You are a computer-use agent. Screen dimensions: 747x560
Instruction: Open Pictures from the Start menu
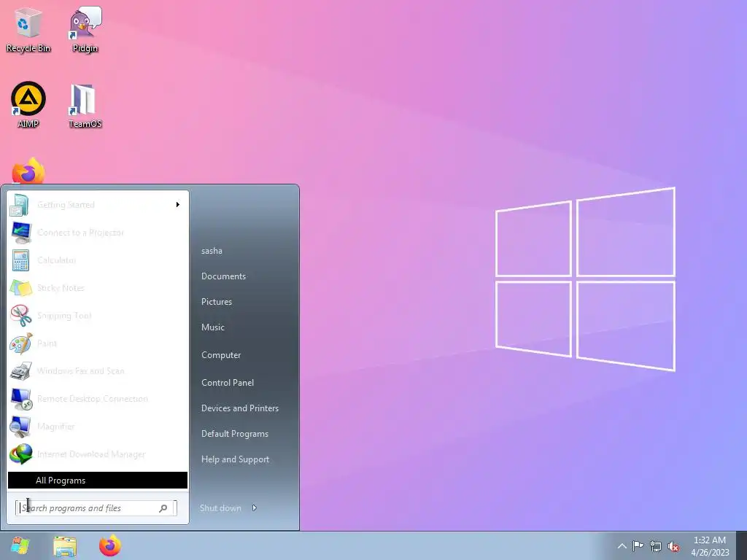pos(217,302)
